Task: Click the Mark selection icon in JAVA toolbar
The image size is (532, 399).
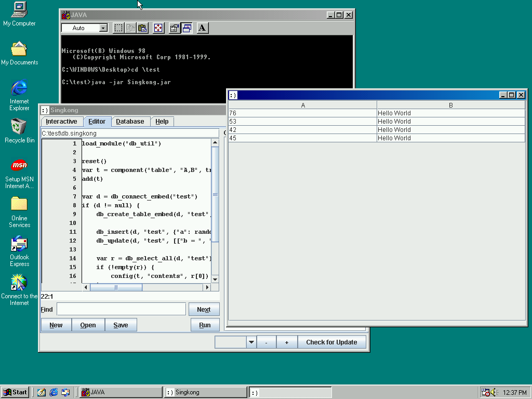Action: [118, 28]
